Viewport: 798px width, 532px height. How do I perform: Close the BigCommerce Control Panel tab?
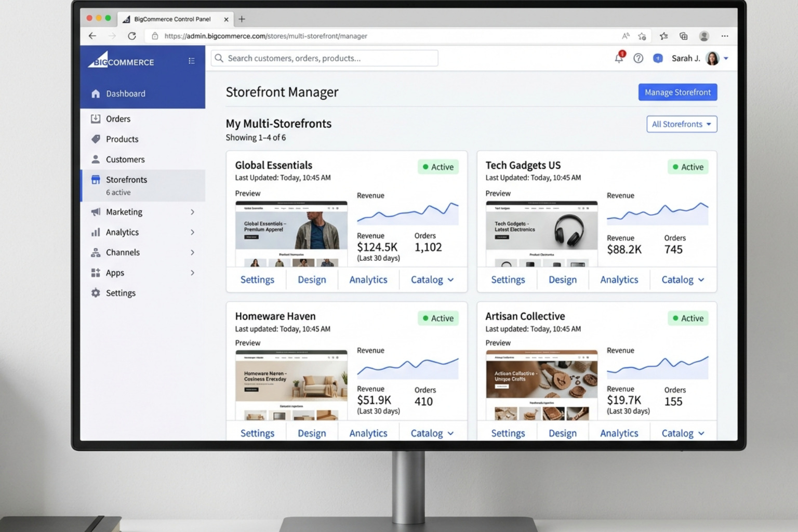click(226, 19)
